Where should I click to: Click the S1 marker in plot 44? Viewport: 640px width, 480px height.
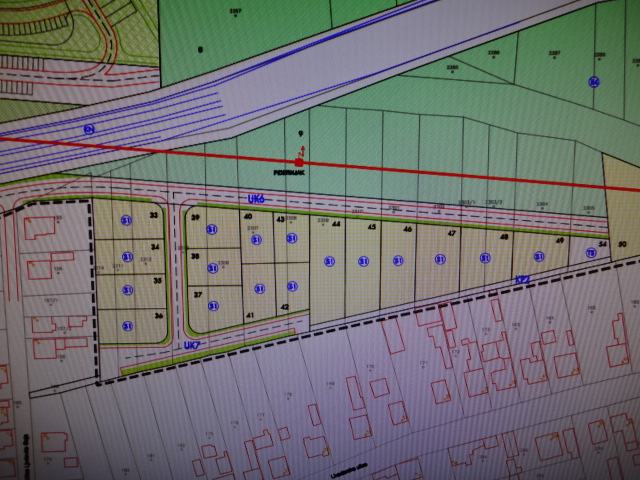(x=329, y=261)
